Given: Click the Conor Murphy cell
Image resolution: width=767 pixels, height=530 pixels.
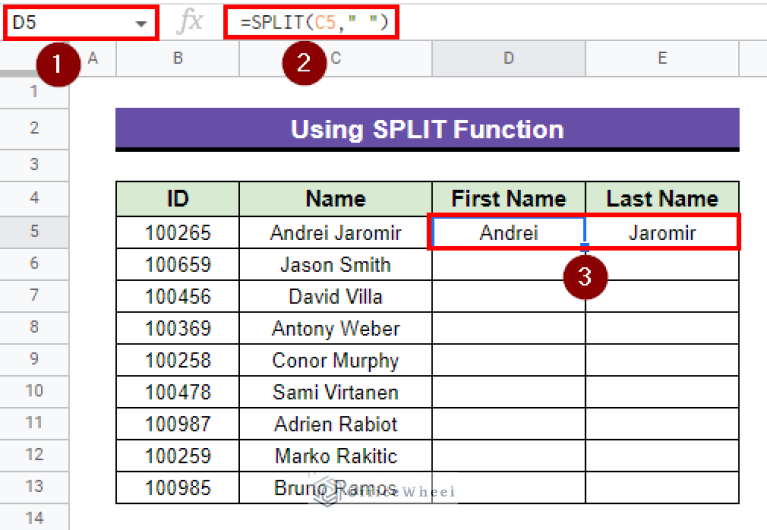Looking at the screenshot, I should coord(335,361).
